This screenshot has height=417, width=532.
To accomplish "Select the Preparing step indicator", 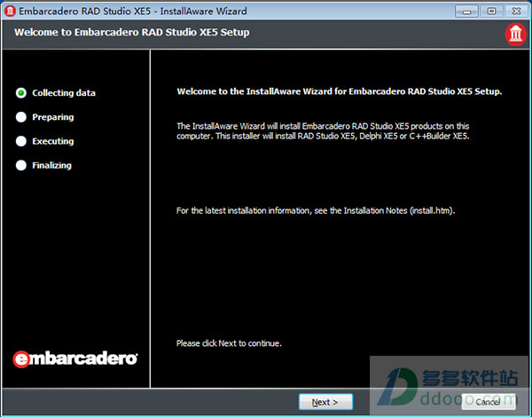I will [x=21, y=117].
